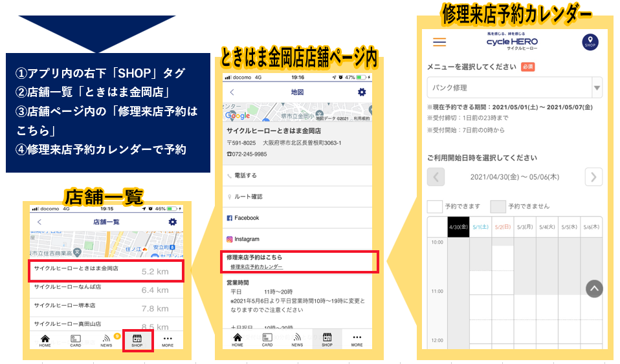Select サイクルヒーローときはま金岡店 in store list

click(x=106, y=271)
